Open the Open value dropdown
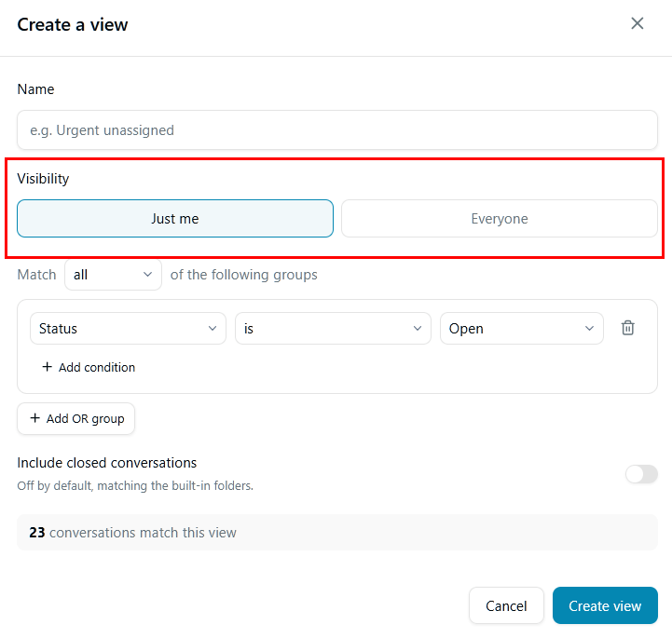Viewport: 672px width, 638px height. (522, 329)
